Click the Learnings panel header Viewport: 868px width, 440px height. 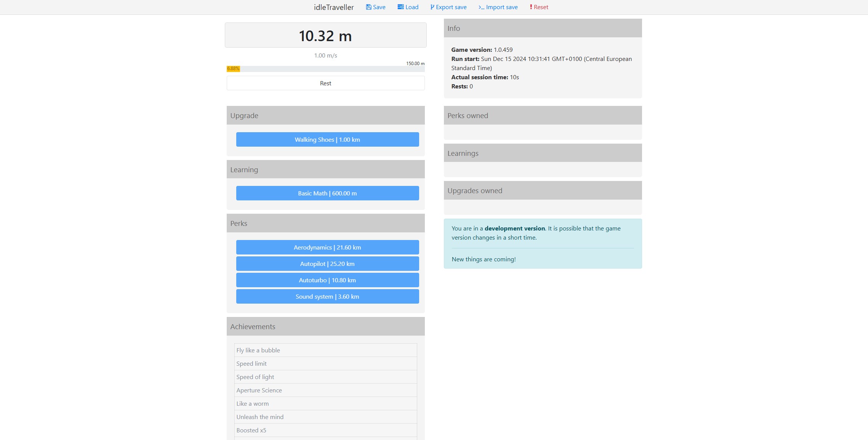[x=543, y=153]
